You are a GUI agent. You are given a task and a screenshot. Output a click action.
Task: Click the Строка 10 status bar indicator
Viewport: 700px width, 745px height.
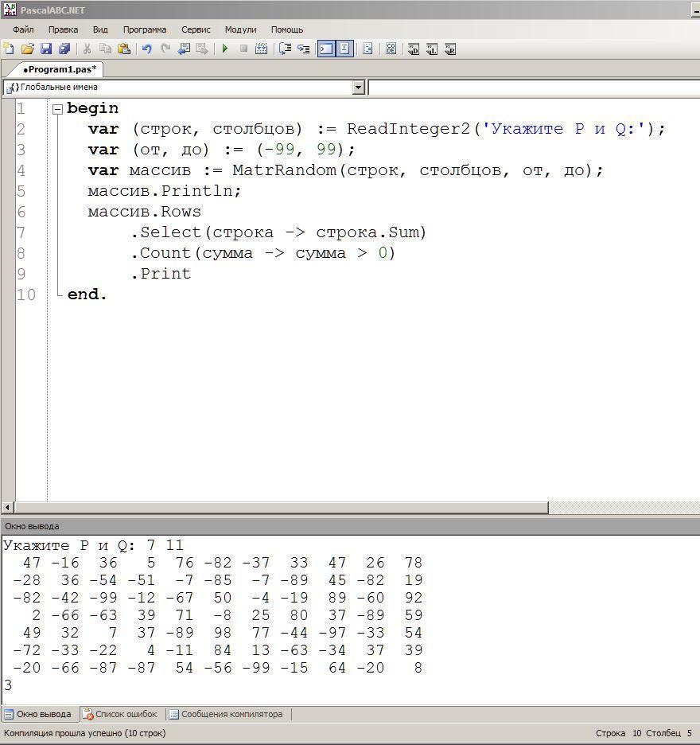tap(618, 733)
